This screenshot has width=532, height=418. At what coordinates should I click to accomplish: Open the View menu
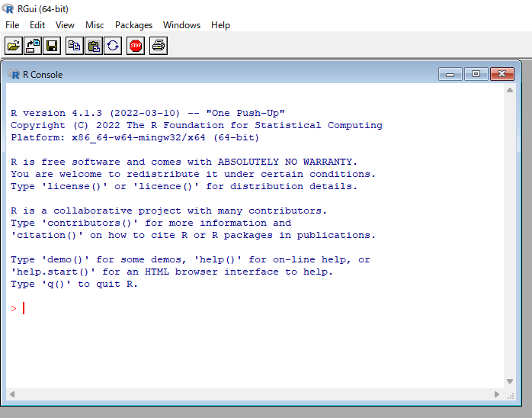click(65, 25)
